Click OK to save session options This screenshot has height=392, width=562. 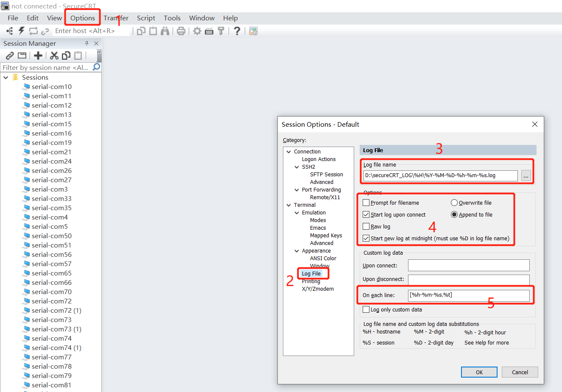pyautogui.click(x=479, y=372)
